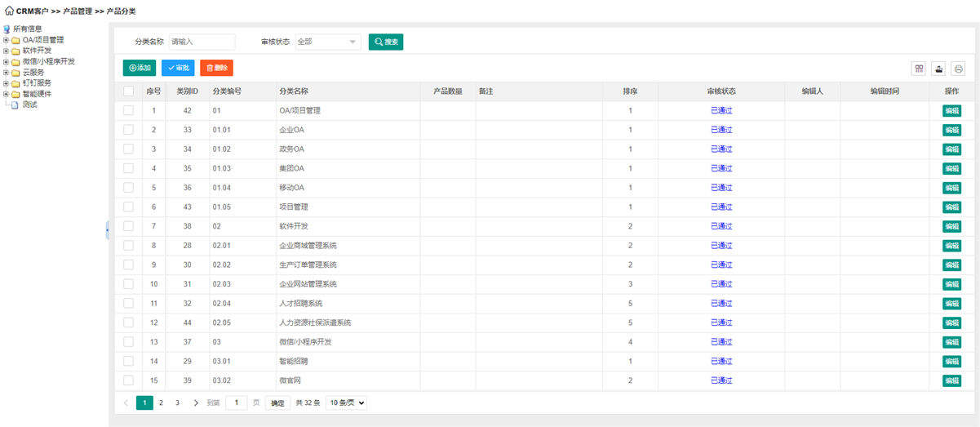Click the blue 审批 checkmark button
Viewport: 980px width, 427px height.
pyautogui.click(x=178, y=68)
